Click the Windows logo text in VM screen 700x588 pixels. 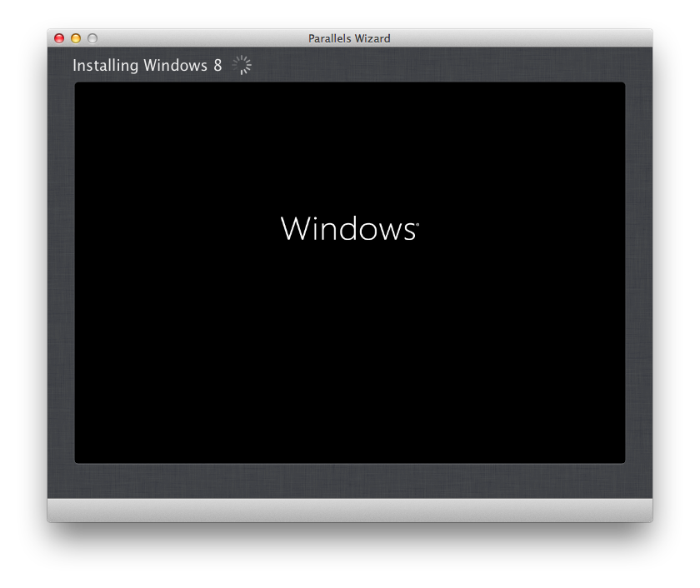pyautogui.click(x=349, y=228)
